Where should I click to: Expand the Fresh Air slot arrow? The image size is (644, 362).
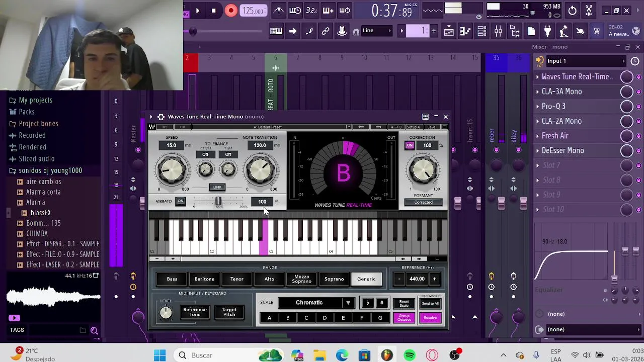(537, 136)
